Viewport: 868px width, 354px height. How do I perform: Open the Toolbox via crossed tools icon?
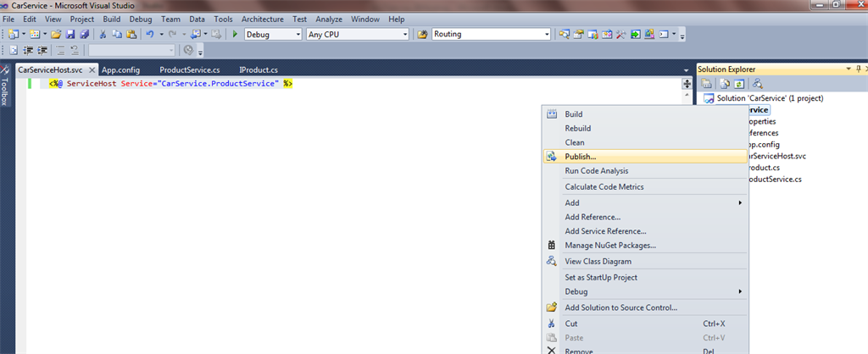[621, 34]
